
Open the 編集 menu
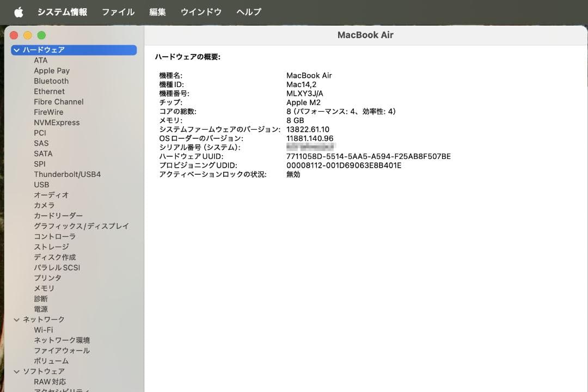[157, 11]
